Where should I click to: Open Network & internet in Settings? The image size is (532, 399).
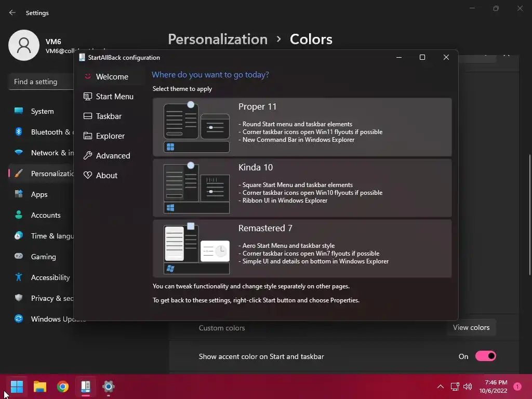click(x=42, y=153)
